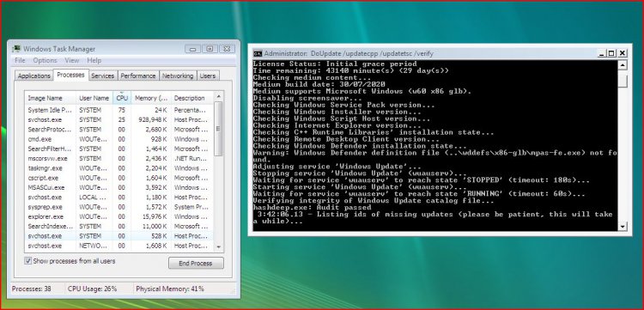
Task: Select the cmd.exe process
Action: click(118, 139)
